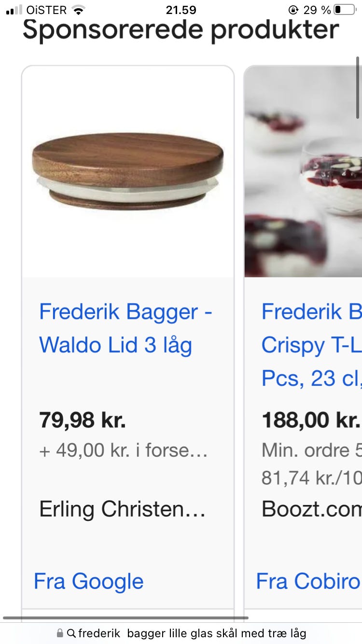362x644 pixels.
Task: Tap the rotation lock status icon
Action: [x=293, y=10]
